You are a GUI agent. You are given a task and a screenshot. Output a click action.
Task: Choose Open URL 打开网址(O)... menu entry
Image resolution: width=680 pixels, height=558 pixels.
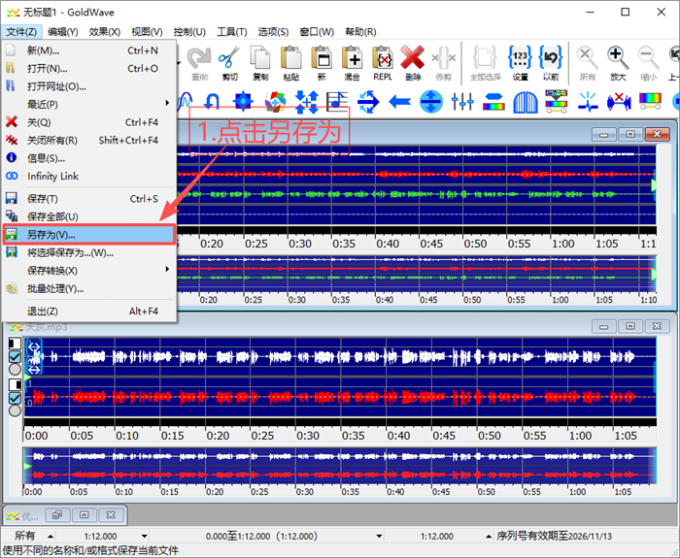89,86
